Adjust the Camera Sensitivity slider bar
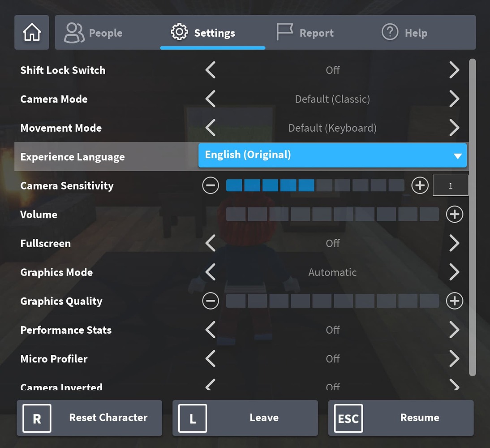 coord(314,185)
